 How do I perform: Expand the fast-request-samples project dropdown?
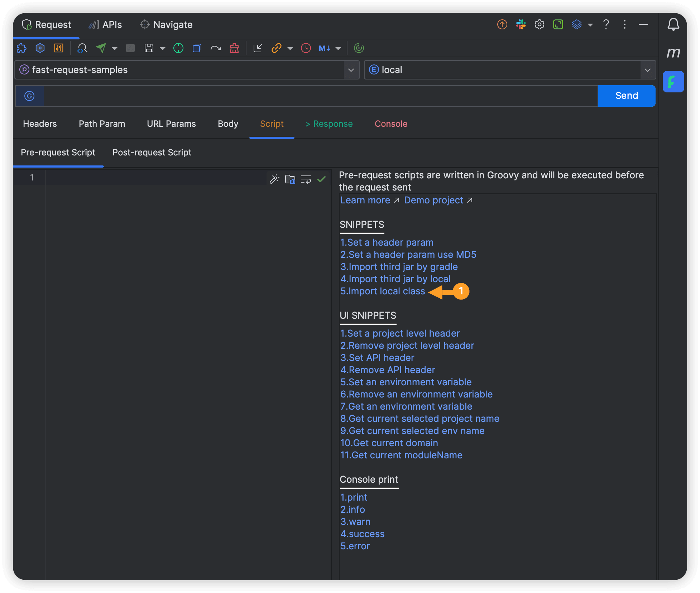[351, 70]
